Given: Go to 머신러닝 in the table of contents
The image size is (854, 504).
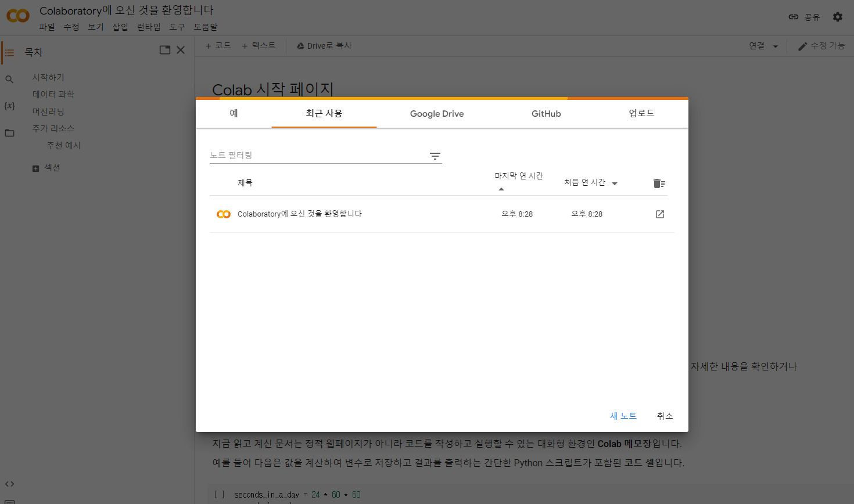Looking at the screenshot, I should pyautogui.click(x=48, y=111).
